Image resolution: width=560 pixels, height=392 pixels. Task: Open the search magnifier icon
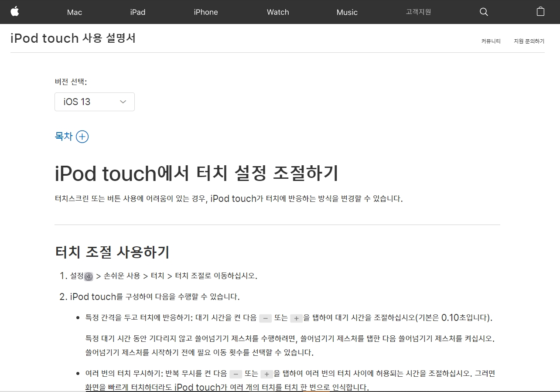pyautogui.click(x=484, y=12)
